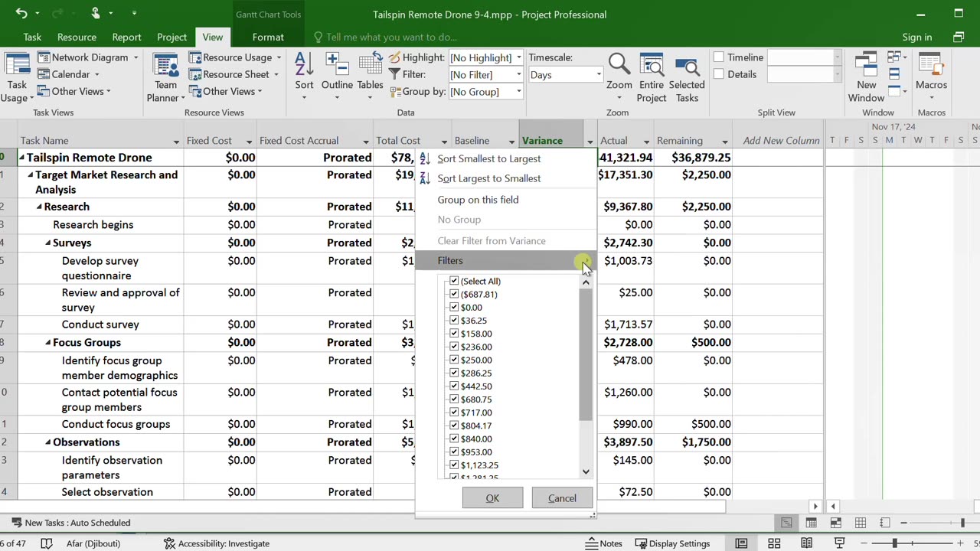This screenshot has width=980, height=551.
Task: Collapse the Focus Groups summary task
Action: coord(47,342)
